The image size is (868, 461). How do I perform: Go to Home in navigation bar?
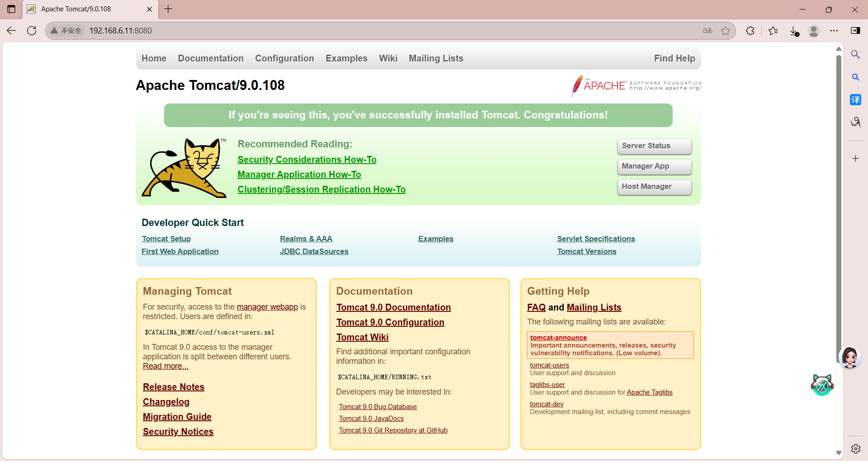pos(154,58)
